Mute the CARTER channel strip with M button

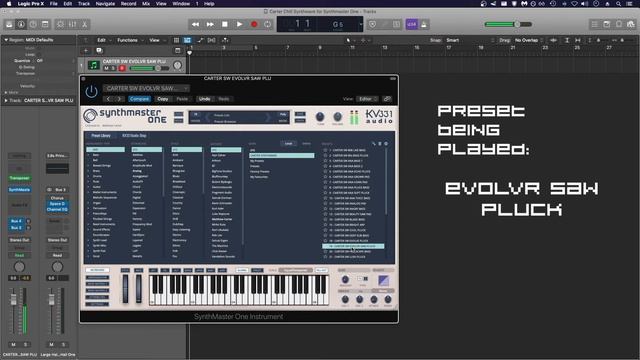pyautogui.click(x=13, y=344)
